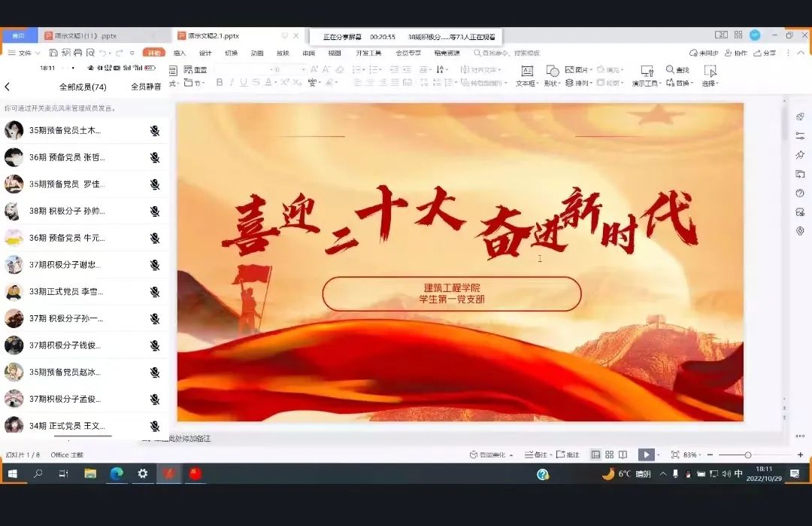Increase font size with the larger A icon
The height and width of the screenshot is (526, 812).
point(314,69)
